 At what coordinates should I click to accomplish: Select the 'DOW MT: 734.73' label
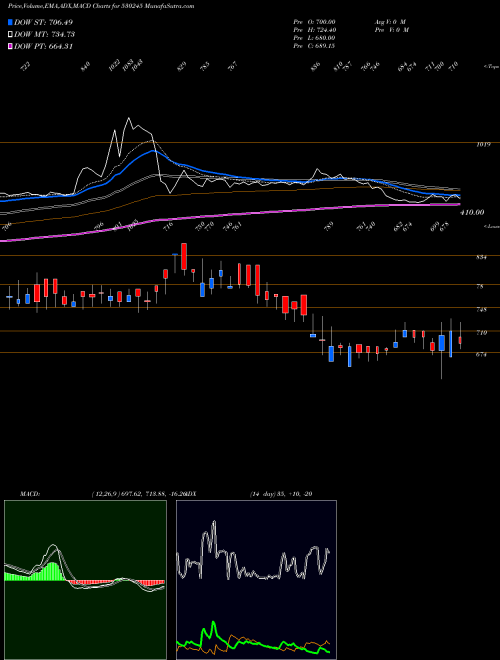pos(44,34)
